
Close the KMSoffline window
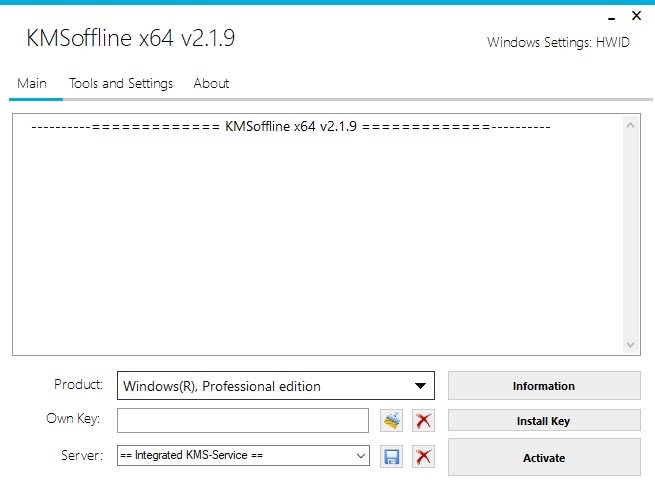coord(636,16)
